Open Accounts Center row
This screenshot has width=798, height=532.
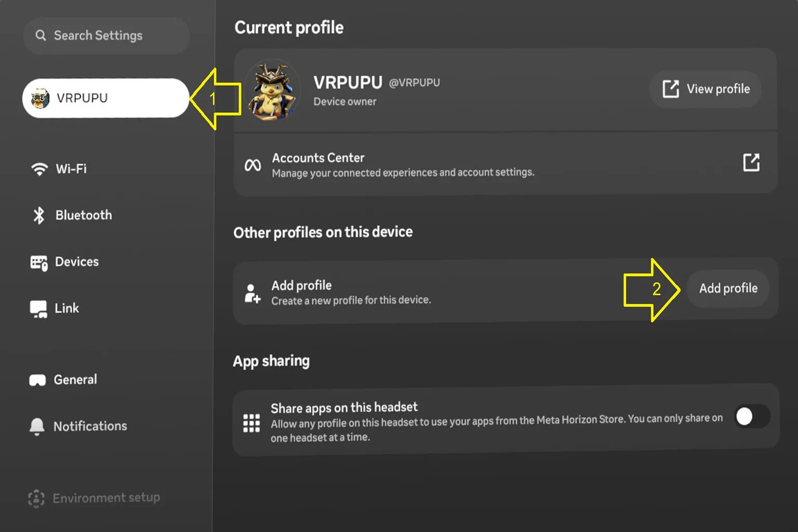tap(506, 165)
